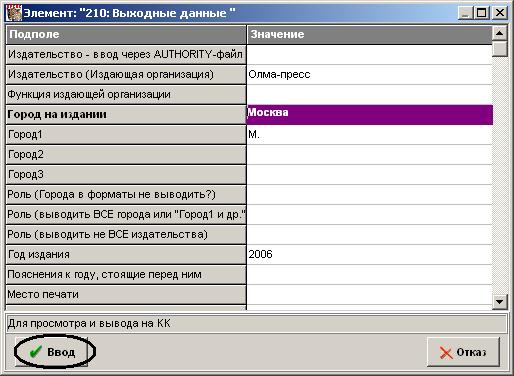Select the Год издания value 2006
Screen dimensions: 514x376
(369, 254)
